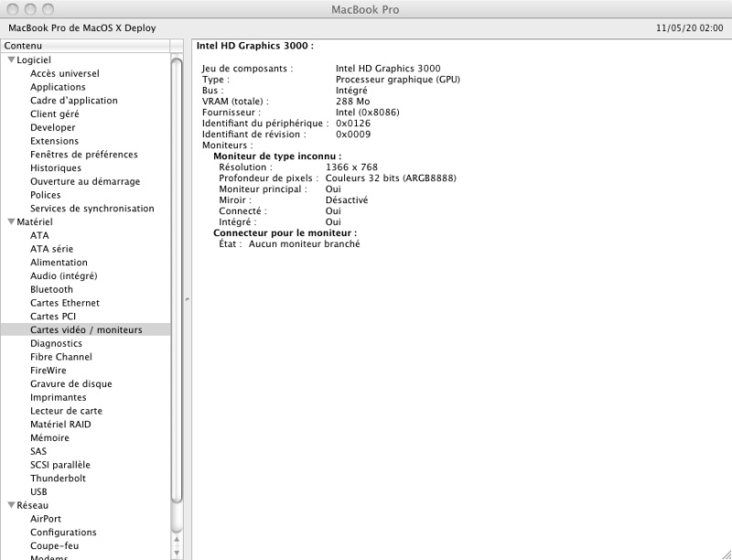Select Alimentation in sidebar
This screenshot has width=732, height=560.
tap(59, 263)
